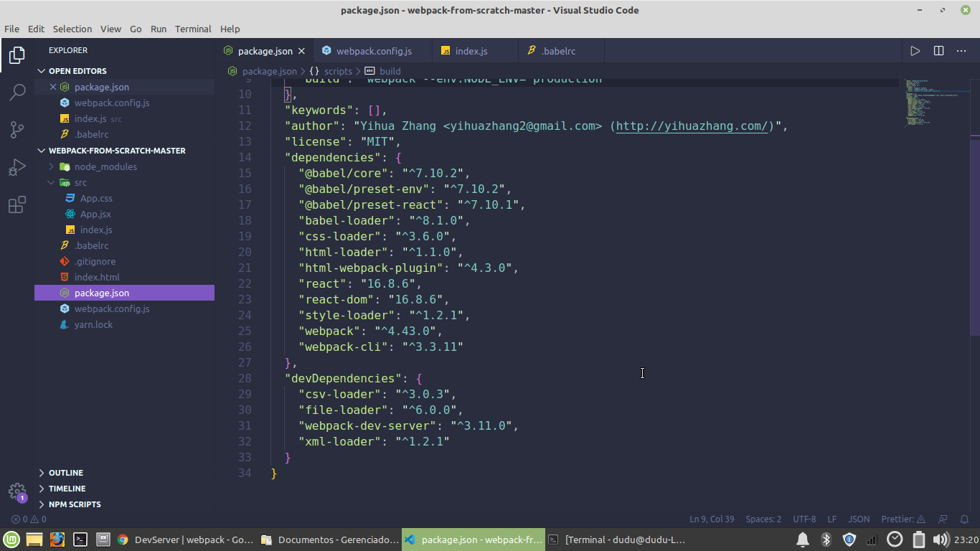The height and width of the screenshot is (551, 980).
Task: Open the editor More Actions ellipsis
Action: click(x=961, y=51)
